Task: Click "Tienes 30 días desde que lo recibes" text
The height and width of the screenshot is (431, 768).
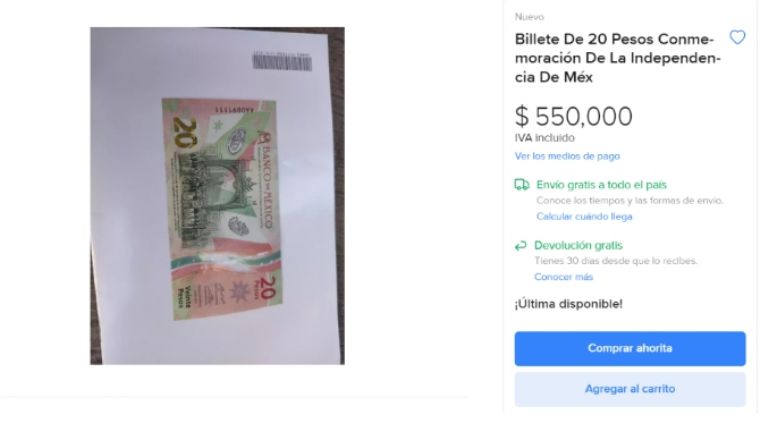Action: [616, 261]
